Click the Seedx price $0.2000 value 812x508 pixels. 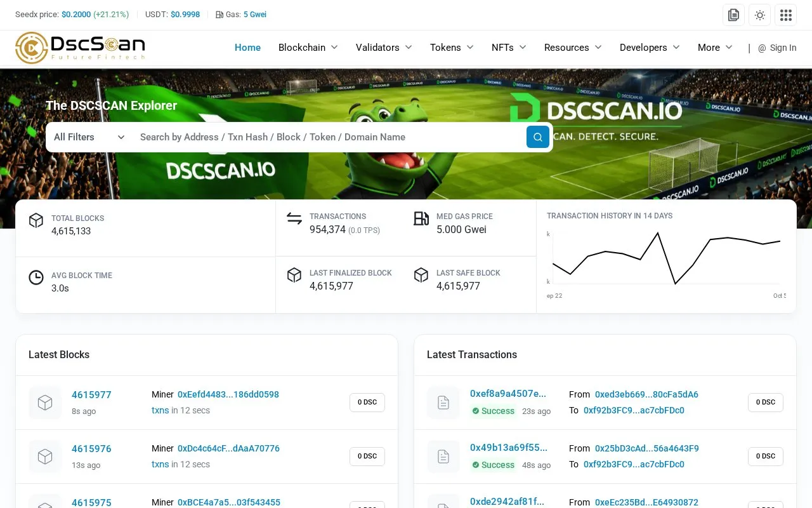(76, 15)
